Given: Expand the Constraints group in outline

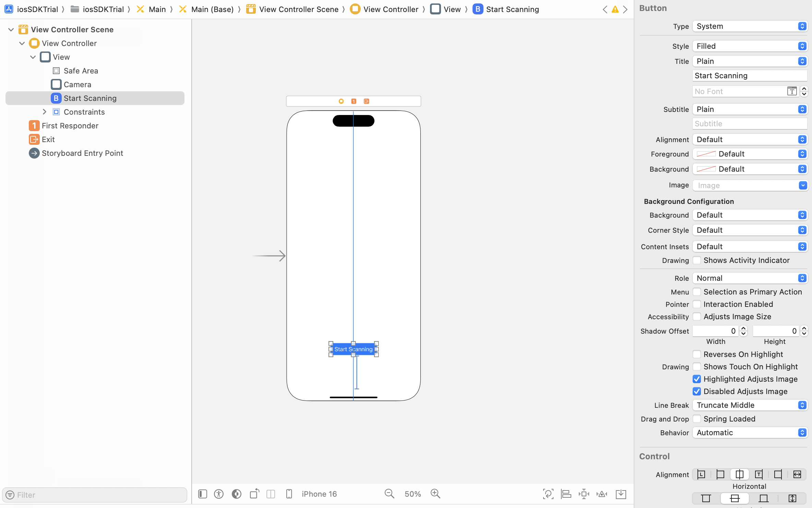Looking at the screenshot, I should (44, 112).
